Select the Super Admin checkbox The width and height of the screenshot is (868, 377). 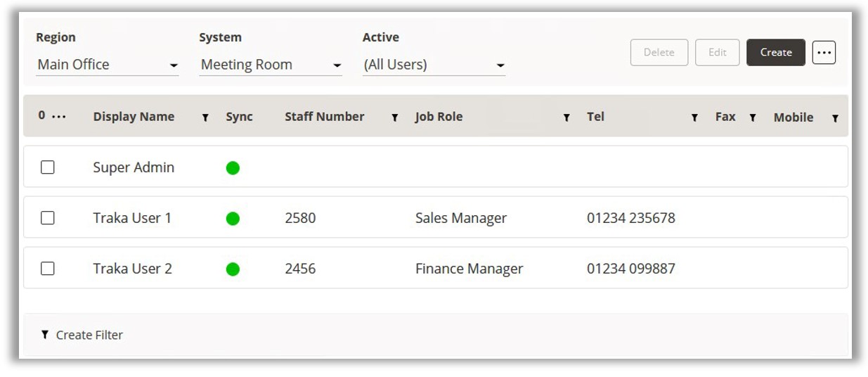pos(48,167)
